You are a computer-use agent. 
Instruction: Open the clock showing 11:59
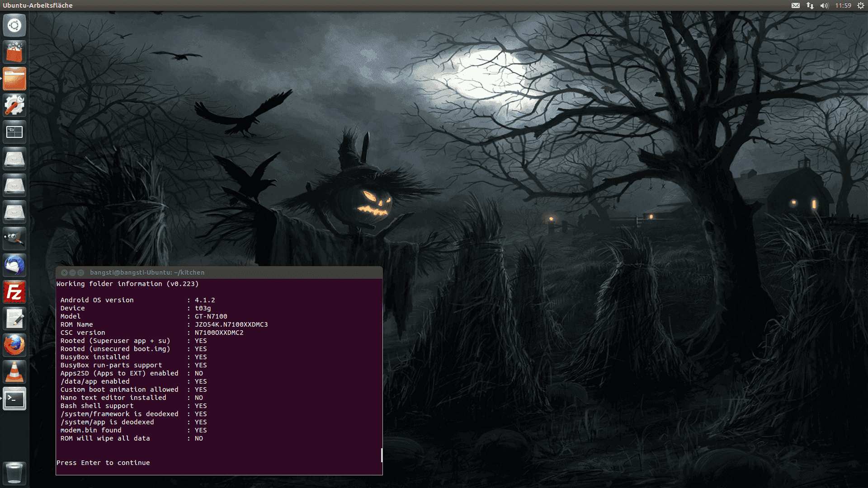click(x=843, y=5)
